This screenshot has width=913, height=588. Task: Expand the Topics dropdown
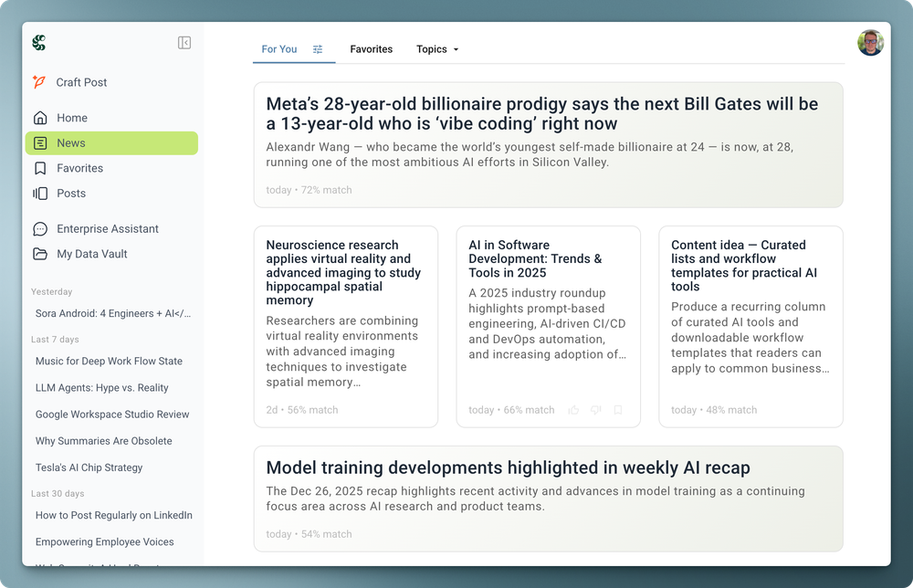coord(436,49)
